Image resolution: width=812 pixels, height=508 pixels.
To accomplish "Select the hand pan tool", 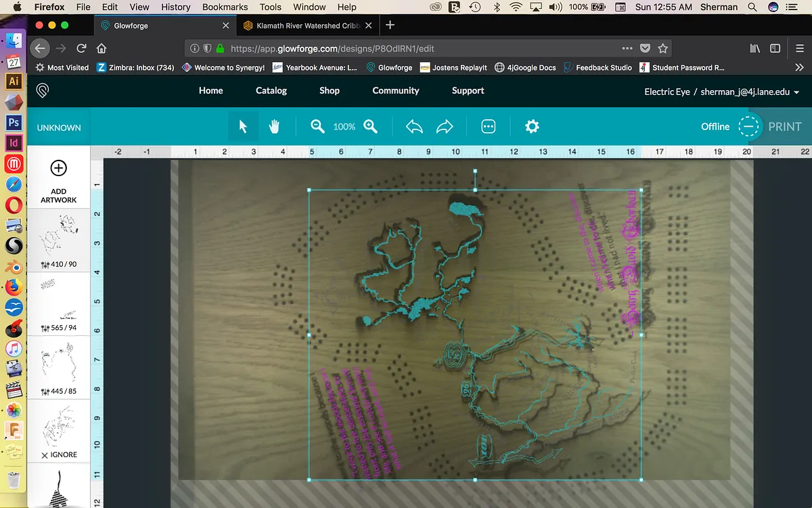I will tap(274, 127).
